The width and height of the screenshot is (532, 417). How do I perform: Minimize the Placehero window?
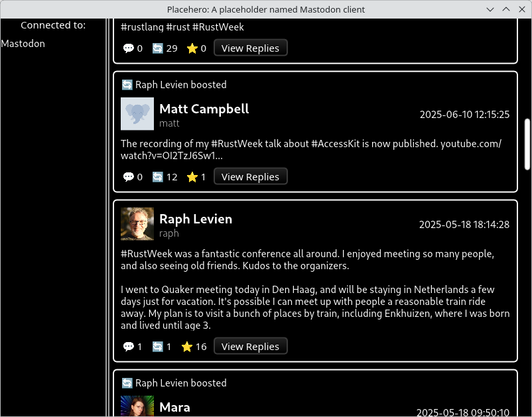point(490,9)
